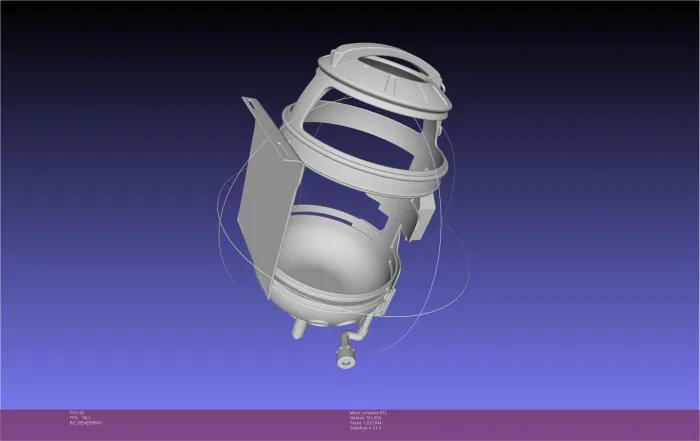The image size is (700, 441).
Task: Click the FPS readout text
Action: point(78,418)
